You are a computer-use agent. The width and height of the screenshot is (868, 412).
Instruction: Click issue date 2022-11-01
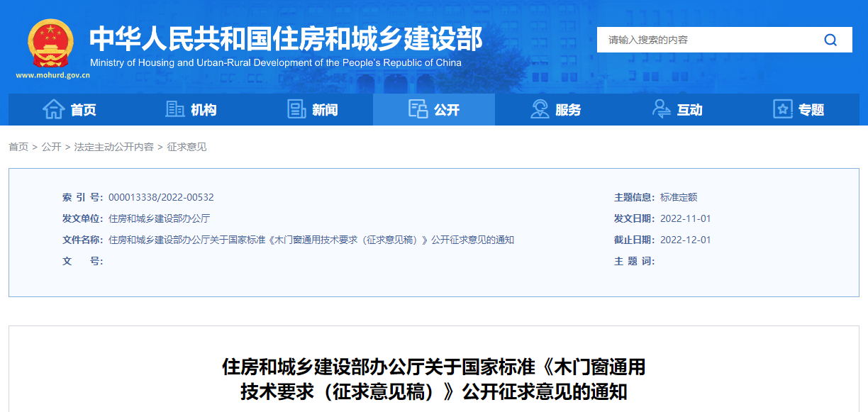click(686, 218)
